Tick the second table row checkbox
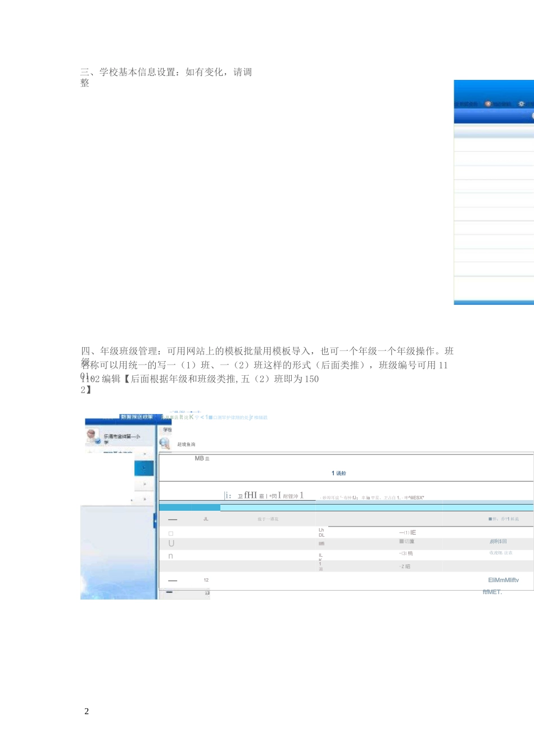Image resolution: width=534 pixels, height=756 pixels. tap(171, 543)
